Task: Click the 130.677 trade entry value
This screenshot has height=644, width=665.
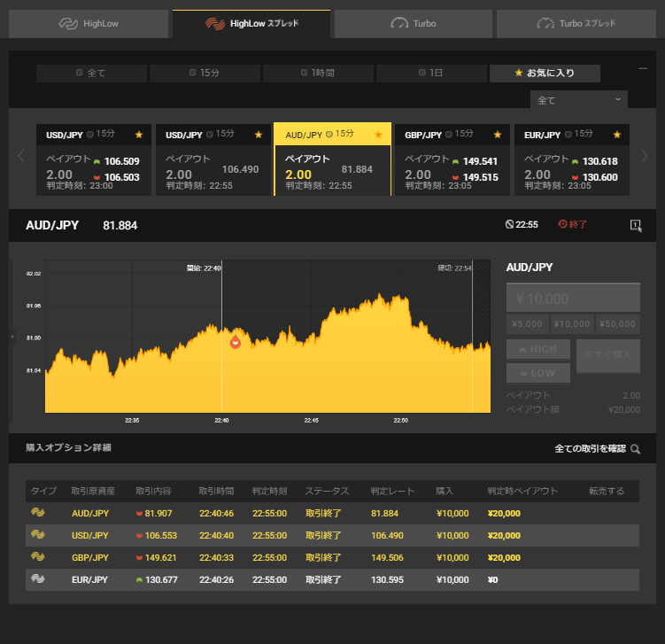Action: pyautogui.click(x=161, y=579)
